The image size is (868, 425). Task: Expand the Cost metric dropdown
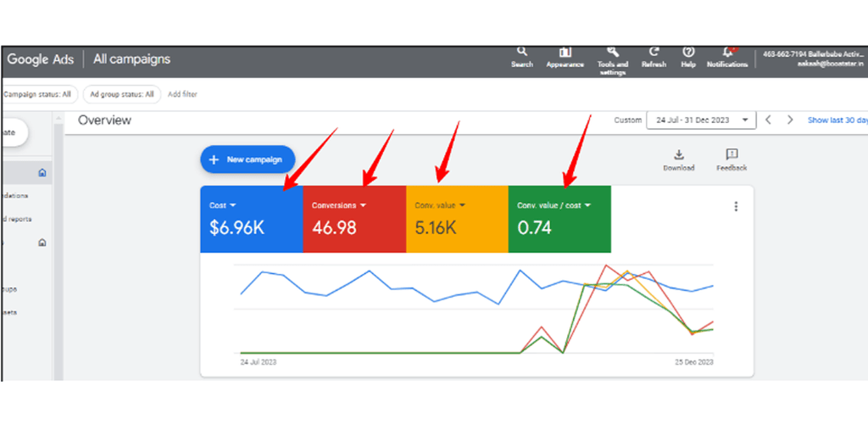[x=234, y=205]
